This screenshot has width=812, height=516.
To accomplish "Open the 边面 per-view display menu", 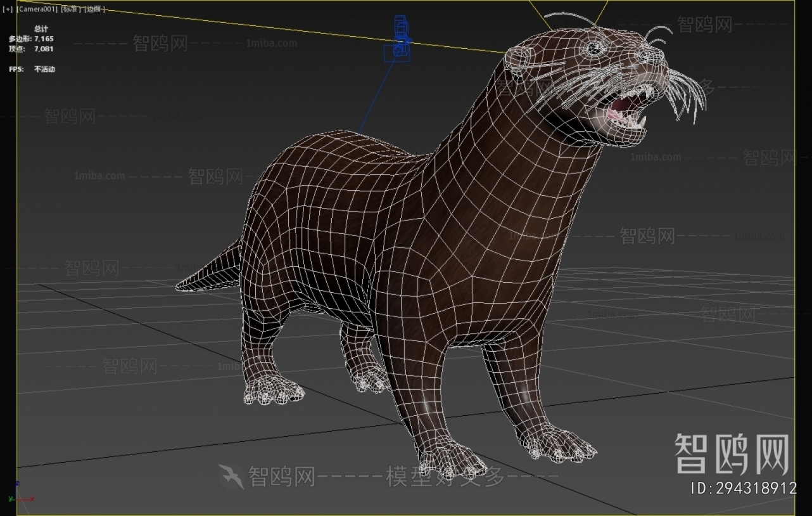I will [x=94, y=10].
